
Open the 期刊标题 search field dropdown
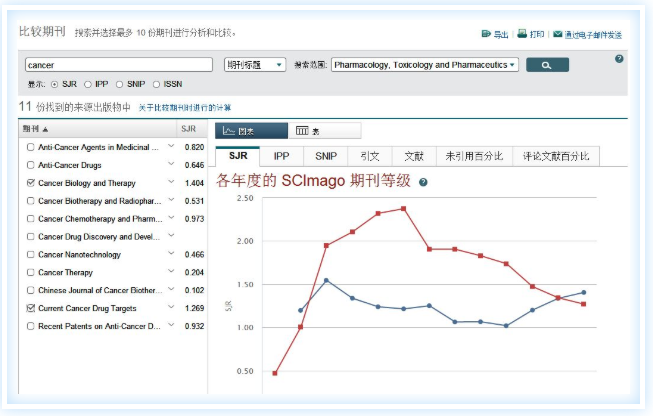pos(255,65)
